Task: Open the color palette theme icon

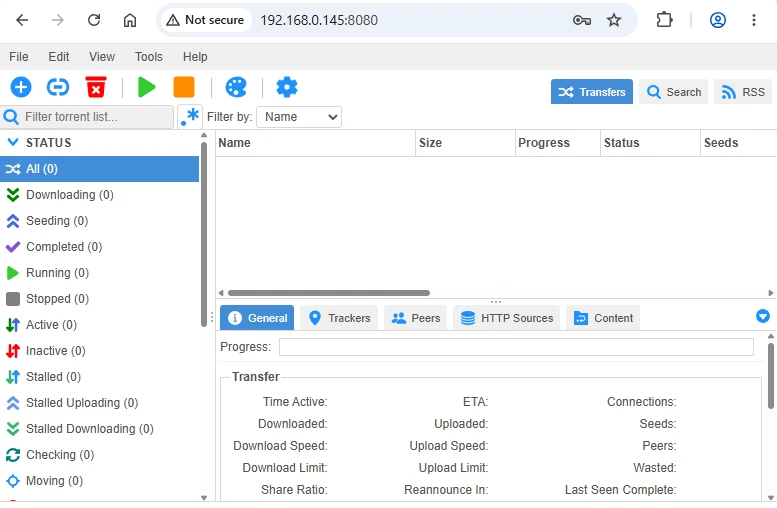Action: tap(236, 87)
